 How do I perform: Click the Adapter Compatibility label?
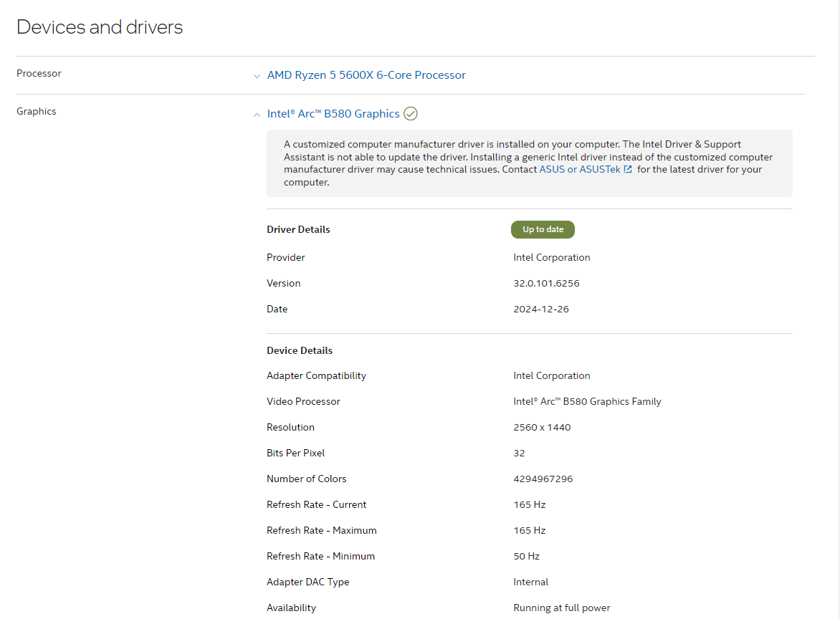316,376
